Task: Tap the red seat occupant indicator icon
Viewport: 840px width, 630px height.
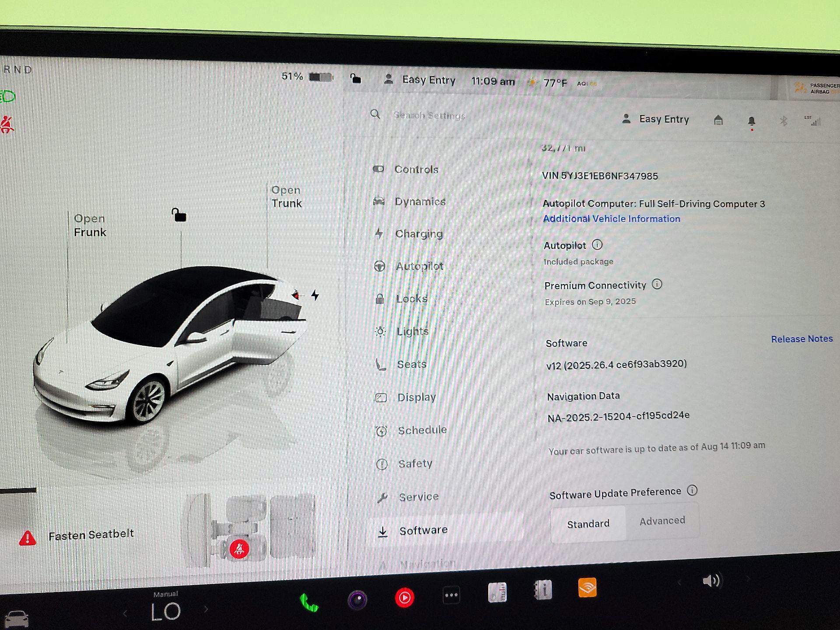Action: (239, 549)
